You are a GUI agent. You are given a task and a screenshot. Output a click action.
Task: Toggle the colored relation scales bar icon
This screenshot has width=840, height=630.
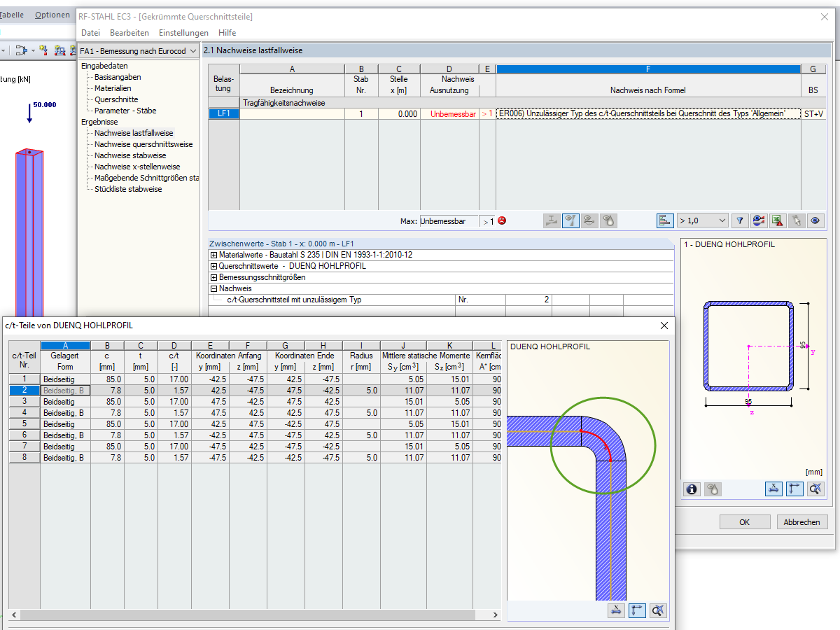tap(665, 220)
